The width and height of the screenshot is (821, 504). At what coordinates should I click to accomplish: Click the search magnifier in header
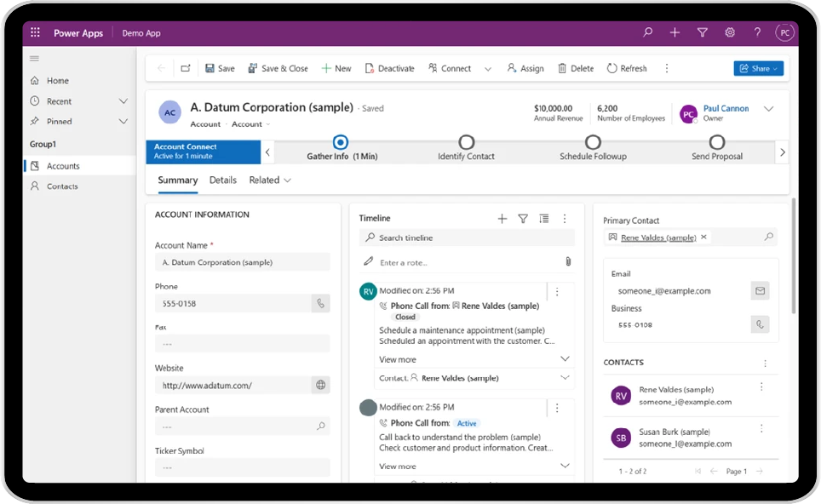pos(648,33)
